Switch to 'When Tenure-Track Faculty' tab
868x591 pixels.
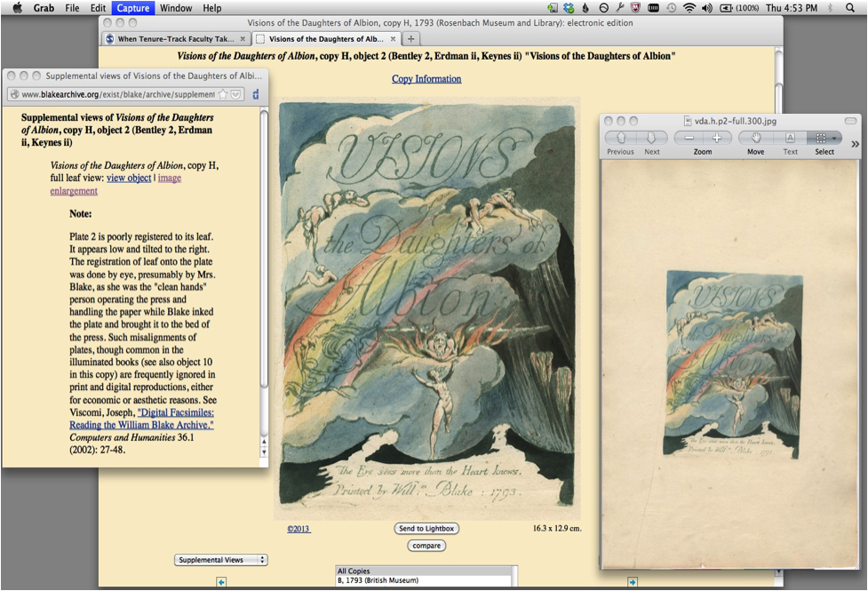[x=176, y=39]
